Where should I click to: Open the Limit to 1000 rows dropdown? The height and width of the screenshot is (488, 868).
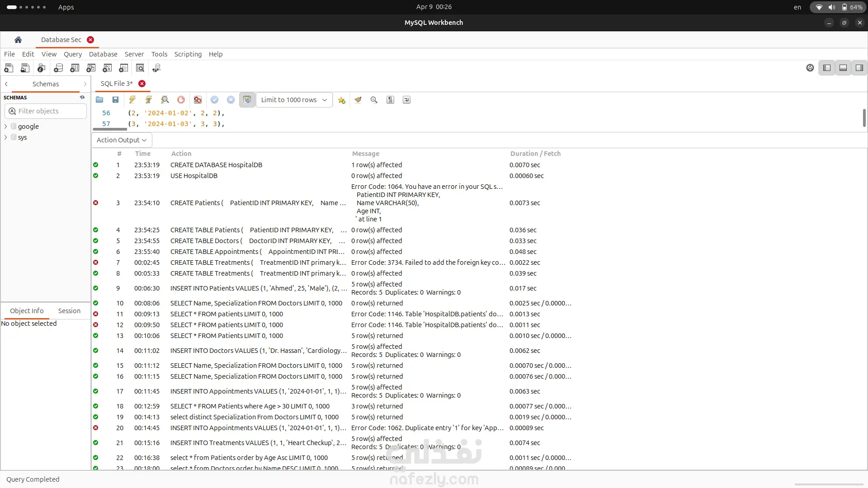coord(294,100)
